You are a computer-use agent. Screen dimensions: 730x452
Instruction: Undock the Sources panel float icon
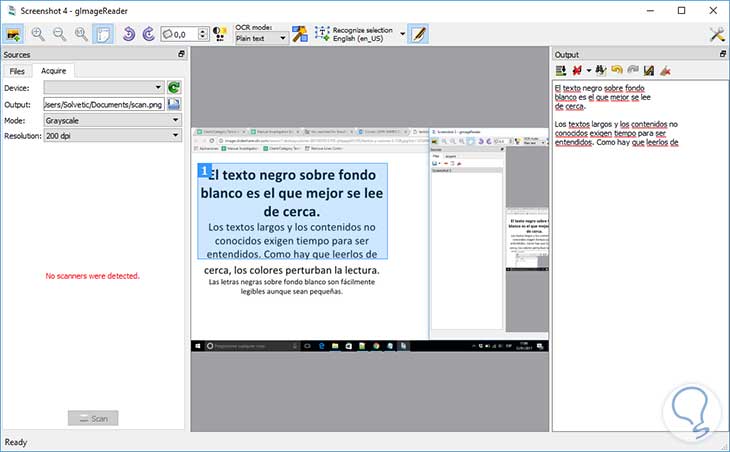[x=181, y=54]
